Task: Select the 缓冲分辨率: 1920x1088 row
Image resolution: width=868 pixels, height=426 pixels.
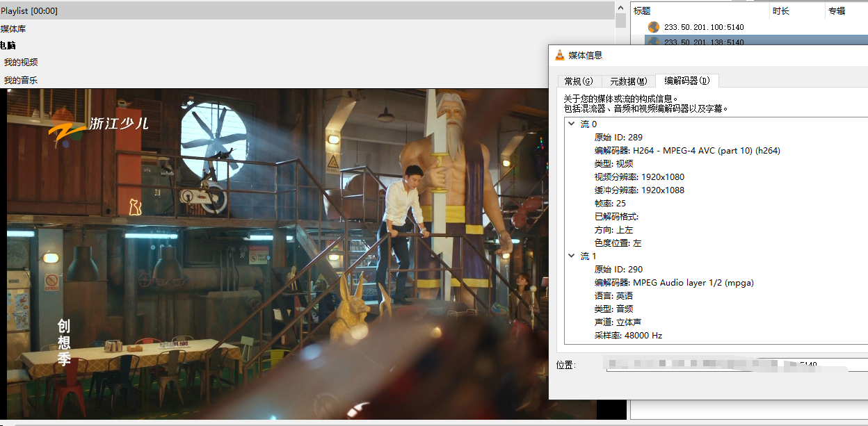Action: (639, 190)
